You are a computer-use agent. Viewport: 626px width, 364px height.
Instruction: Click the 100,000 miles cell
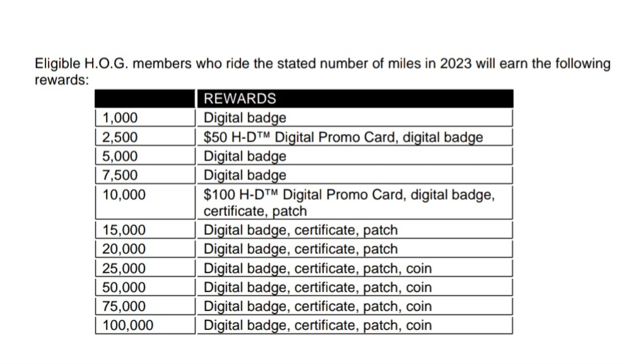pos(146,326)
